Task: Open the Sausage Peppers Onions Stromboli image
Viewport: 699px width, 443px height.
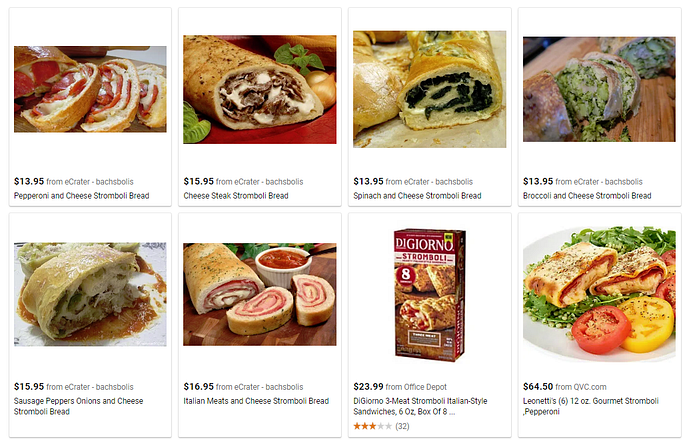Action: pyautogui.click(x=90, y=294)
